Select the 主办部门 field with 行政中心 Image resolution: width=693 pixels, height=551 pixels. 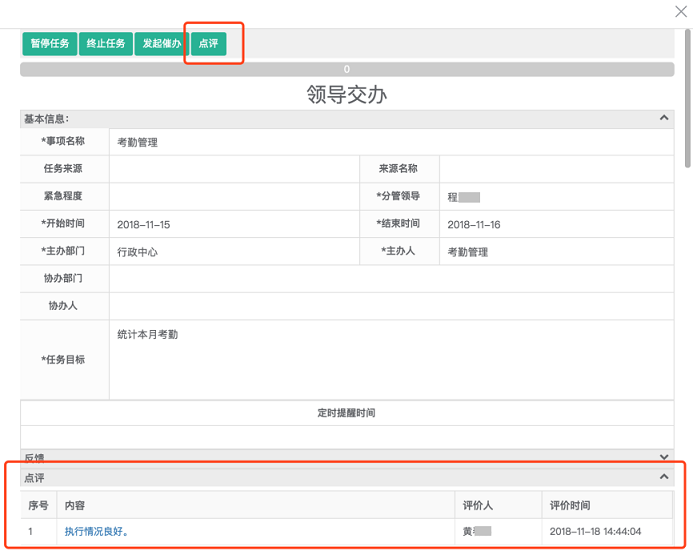(x=233, y=252)
